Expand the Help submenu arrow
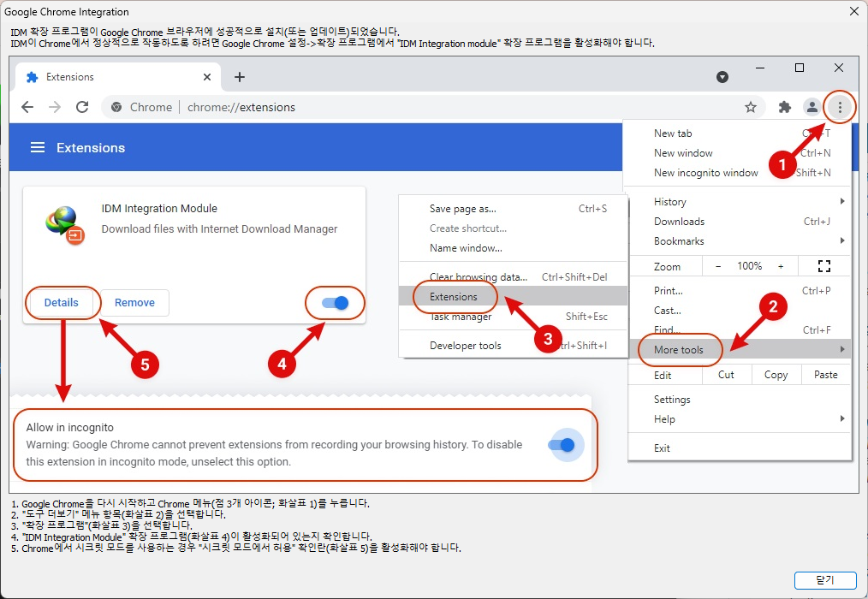Viewport: 868px width, 599px height. click(842, 418)
